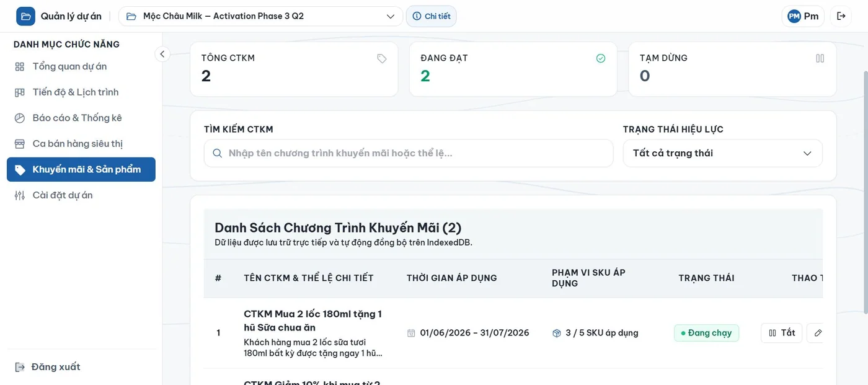Click the Tên CTKM & Thể lệ chi tiết header
868x385 pixels.
(309, 278)
